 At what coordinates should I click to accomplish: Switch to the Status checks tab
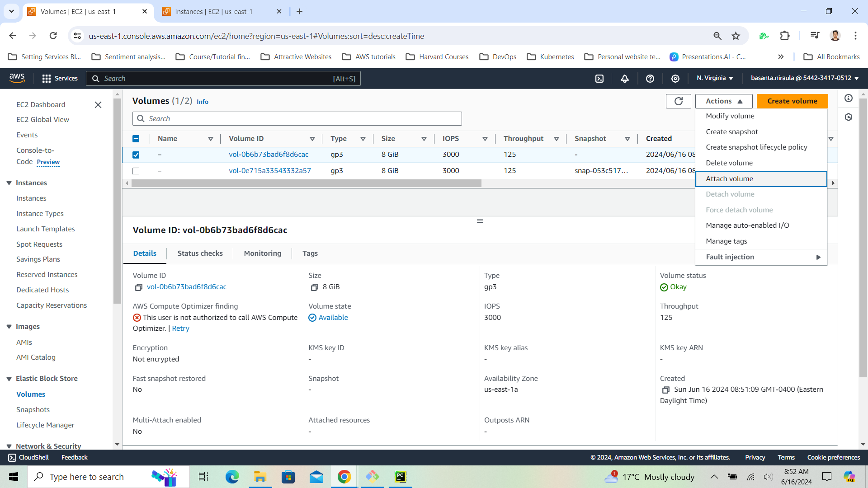pyautogui.click(x=200, y=253)
